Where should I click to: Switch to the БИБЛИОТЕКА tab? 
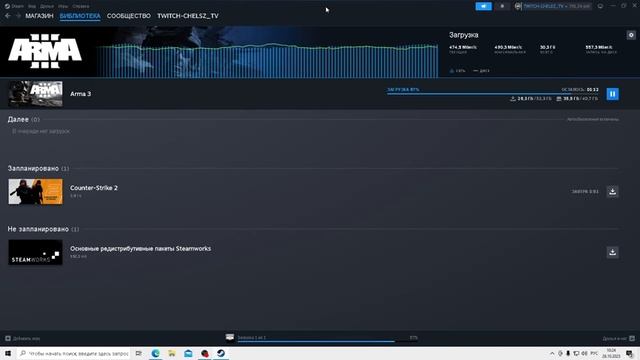pyautogui.click(x=80, y=16)
